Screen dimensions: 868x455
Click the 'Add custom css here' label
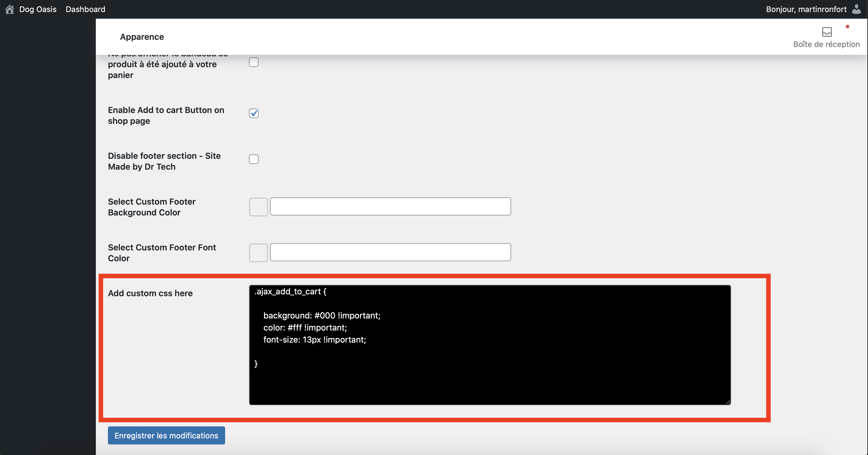click(x=150, y=293)
